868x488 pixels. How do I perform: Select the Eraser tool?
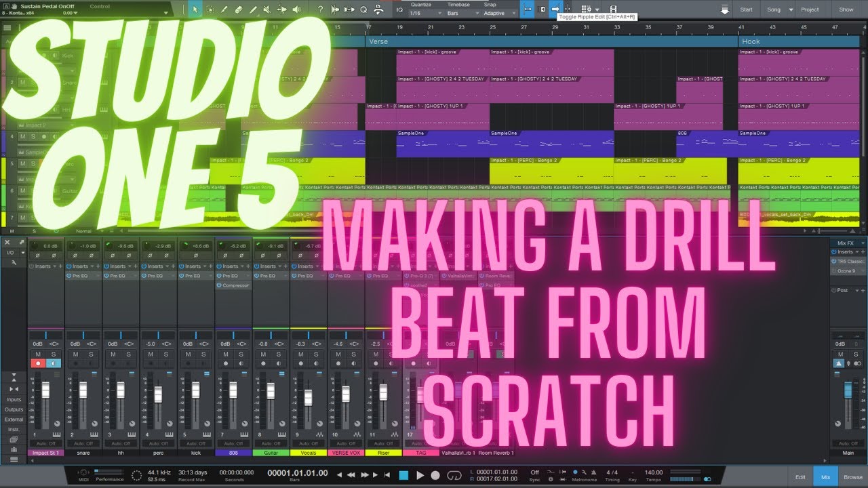239,9
